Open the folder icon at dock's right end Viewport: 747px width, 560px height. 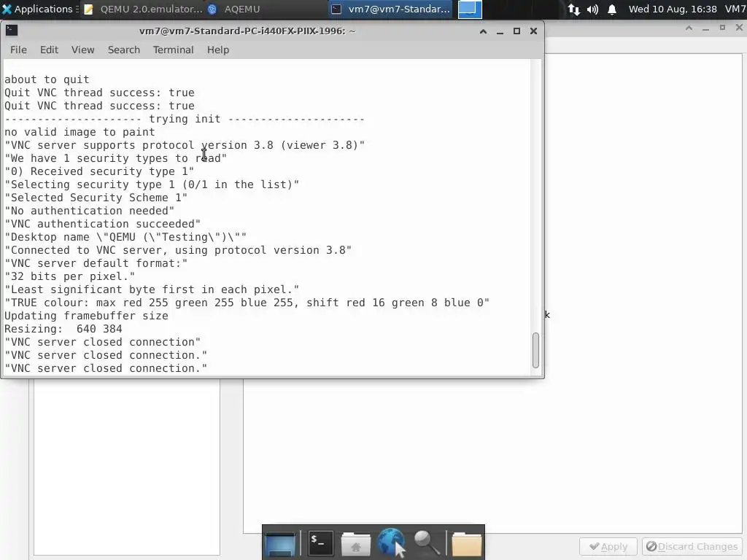pos(467,544)
